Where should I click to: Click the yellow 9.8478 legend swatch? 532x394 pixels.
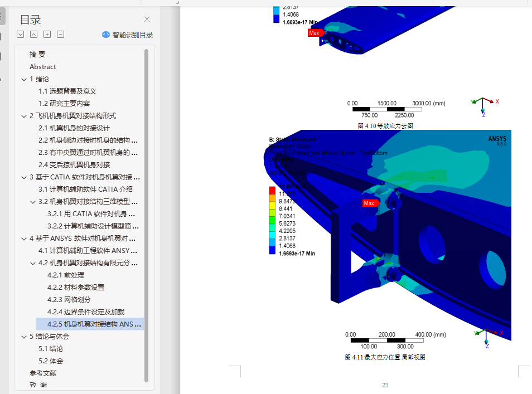tap(272, 205)
